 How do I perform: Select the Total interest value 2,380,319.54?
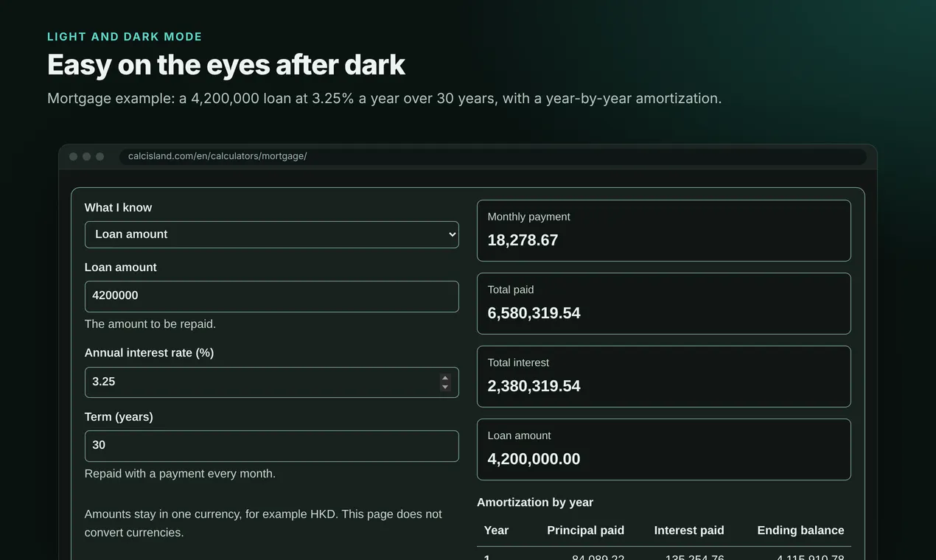pyautogui.click(x=534, y=386)
